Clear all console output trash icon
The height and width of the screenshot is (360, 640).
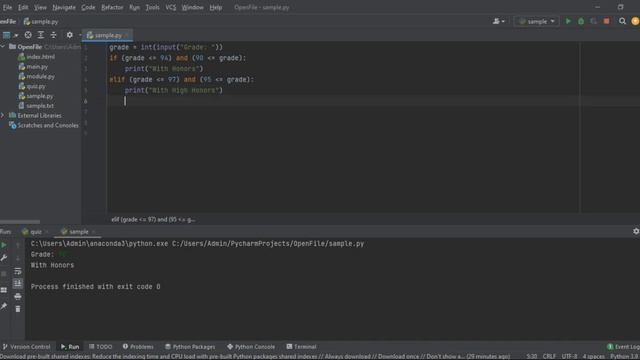coord(18,309)
